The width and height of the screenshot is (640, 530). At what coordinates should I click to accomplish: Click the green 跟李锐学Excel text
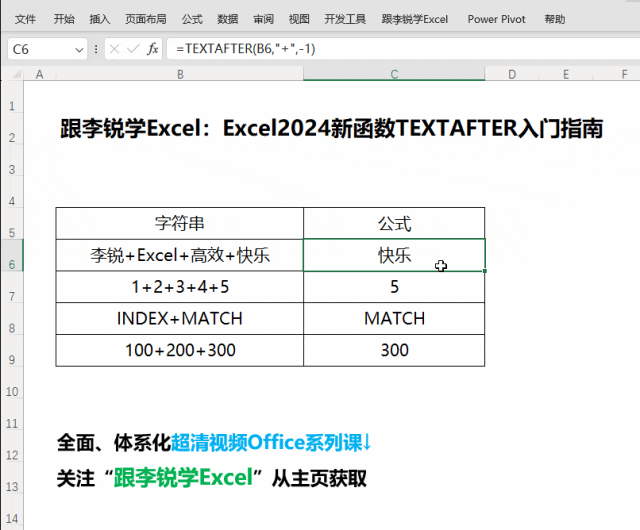click(x=183, y=477)
